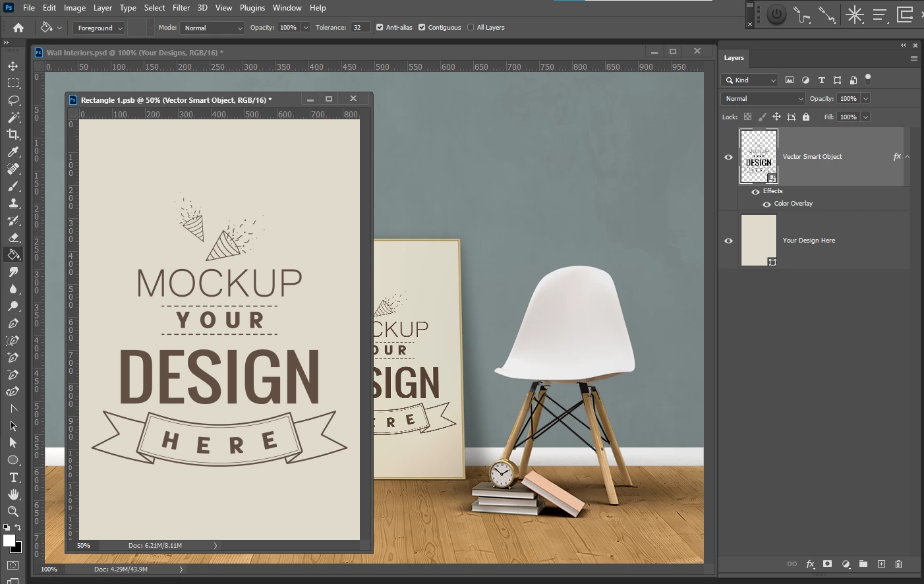Viewport: 924px width, 584px height.
Task: Create a new layer group folder
Action: pos(863,564)
